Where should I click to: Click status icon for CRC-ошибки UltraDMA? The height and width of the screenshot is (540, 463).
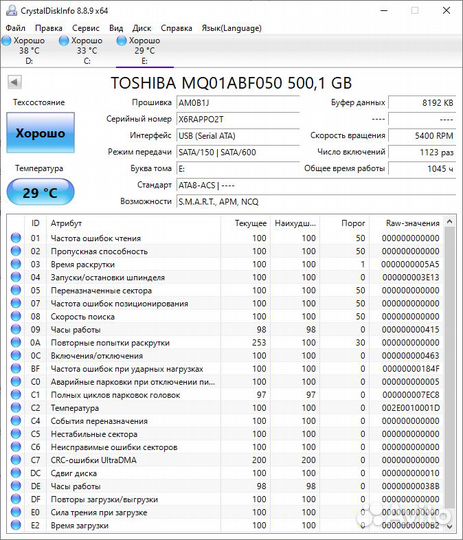coord(16,460)
